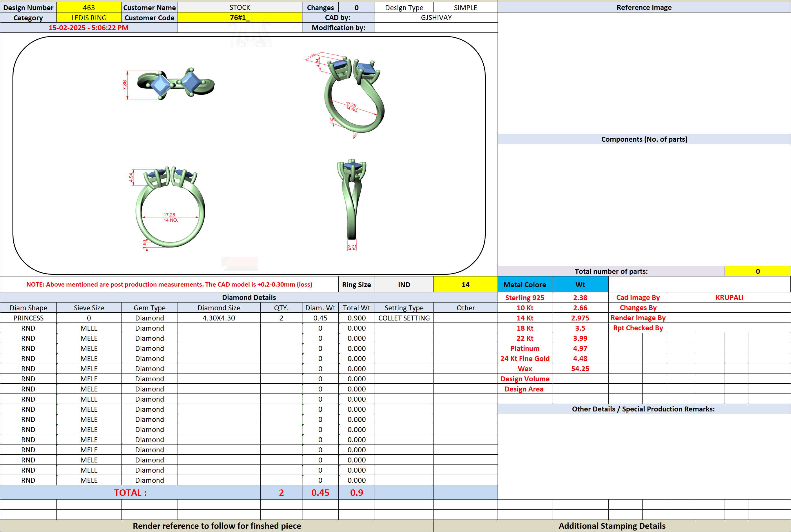Click the Changes count cell showing 0
The width and height of the screenshot is (791, 532).
356,8
